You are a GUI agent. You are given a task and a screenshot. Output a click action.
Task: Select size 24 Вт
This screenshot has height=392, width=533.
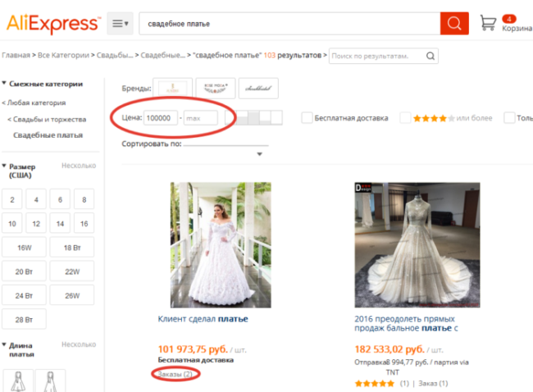(x=24, y=295)
